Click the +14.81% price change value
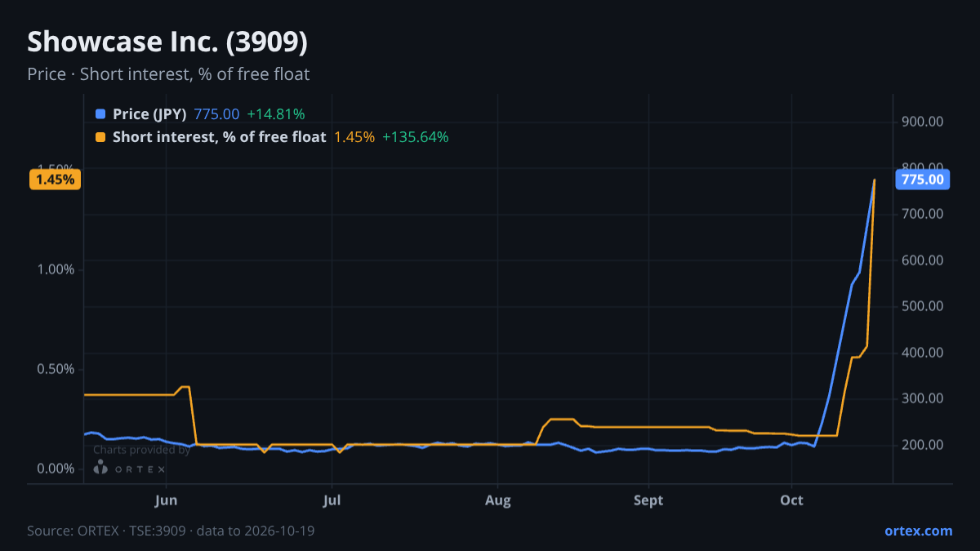Screen dimensions: 980x551 pos(275,114)
